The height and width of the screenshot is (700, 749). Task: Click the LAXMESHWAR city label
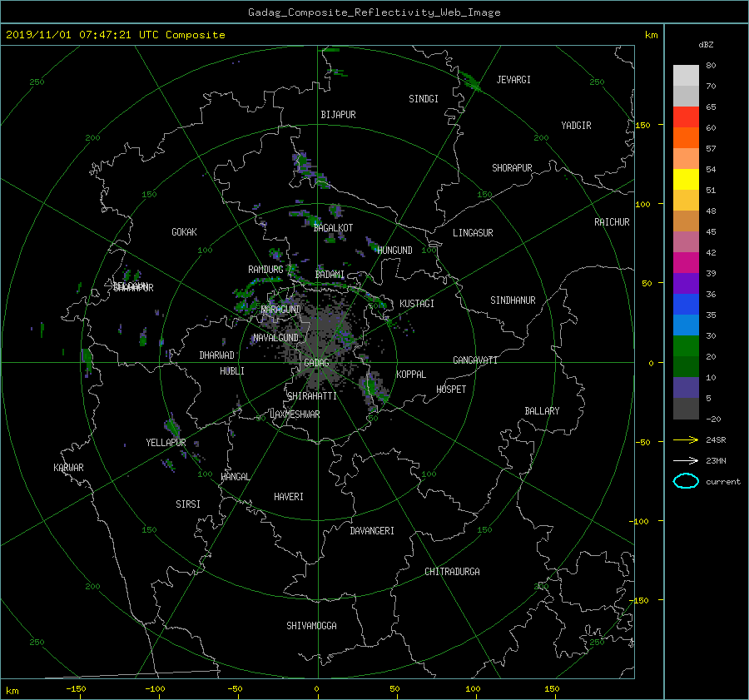click(x=295, y=415)
